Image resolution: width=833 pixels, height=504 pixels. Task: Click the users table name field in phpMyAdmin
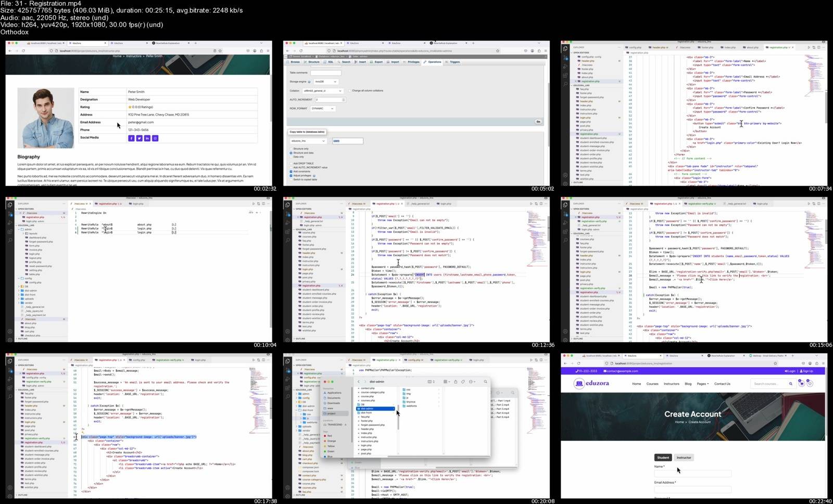pyautogui.click(x=347, y=141)
